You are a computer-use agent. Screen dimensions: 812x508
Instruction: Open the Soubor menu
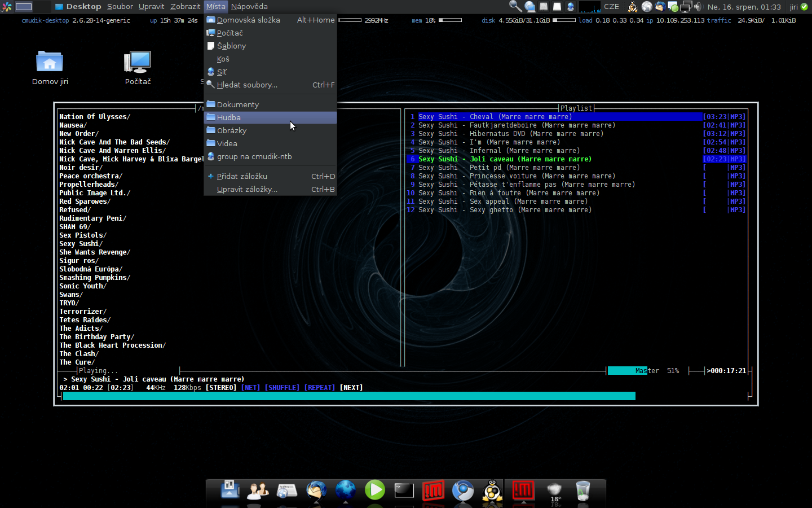pos(120,7)
